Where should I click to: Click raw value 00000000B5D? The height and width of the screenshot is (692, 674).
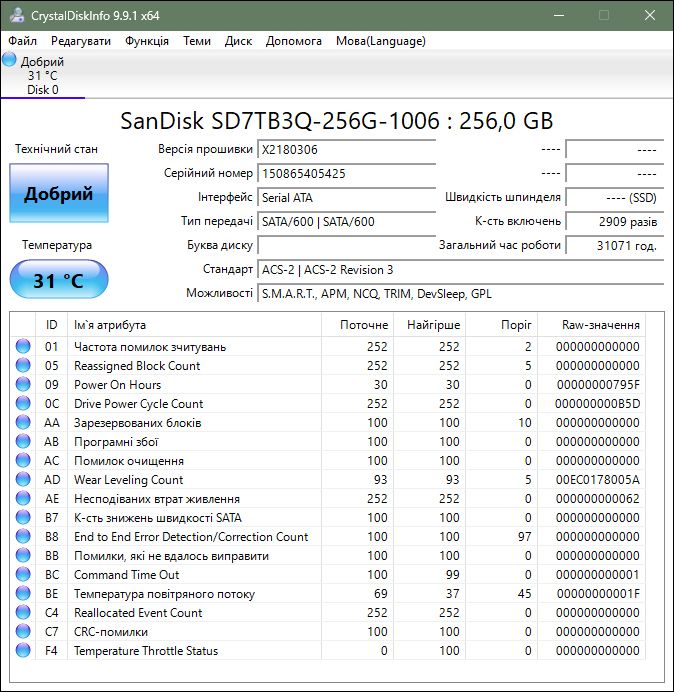[x=597, y=404]
